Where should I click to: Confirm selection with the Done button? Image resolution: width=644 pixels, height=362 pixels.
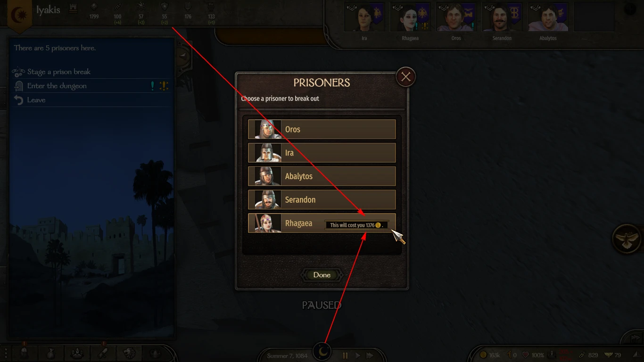coord(322,275)
